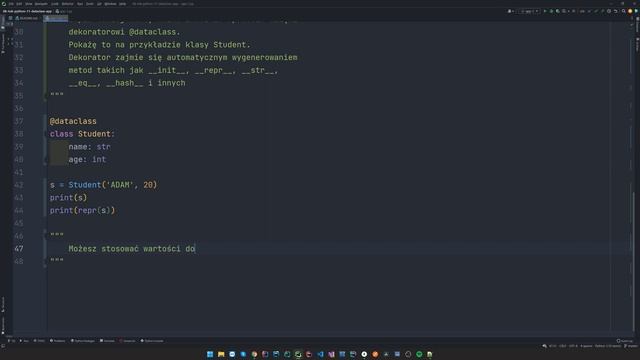This screenshot has height=360, width=640.
Task: Click the Stop icon in toolbar
Action: pyautogui.click(x=574, y=11)
